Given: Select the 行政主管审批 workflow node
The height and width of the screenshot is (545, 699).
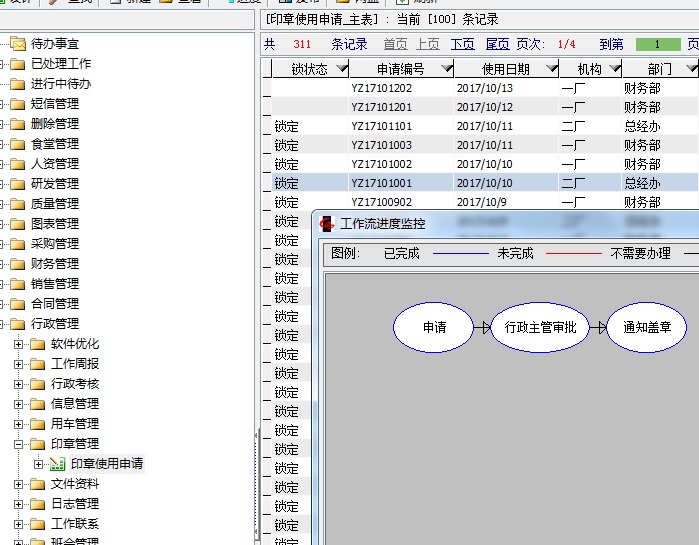Looking at the screenshot, I should (x=540, y=328).
